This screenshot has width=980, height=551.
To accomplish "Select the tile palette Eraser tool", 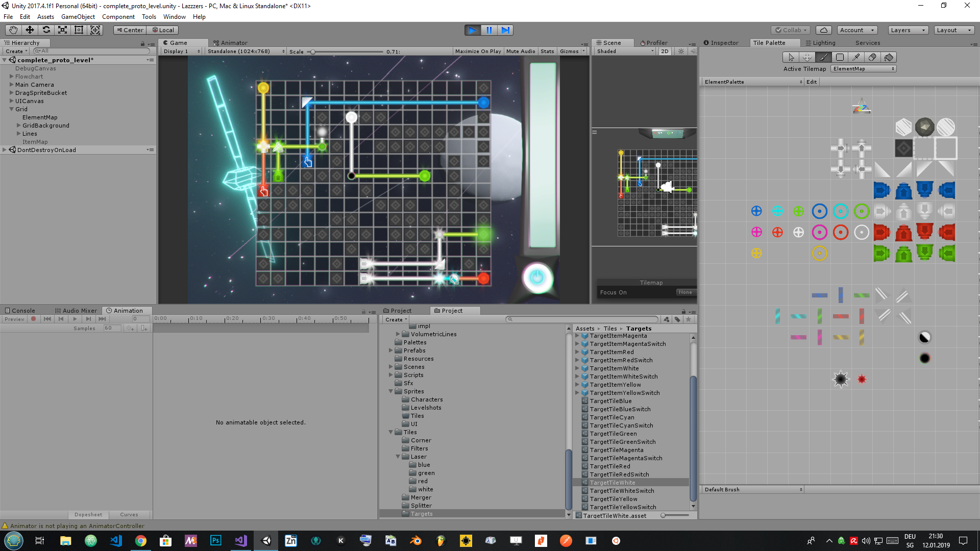I will tap(872, 57).
